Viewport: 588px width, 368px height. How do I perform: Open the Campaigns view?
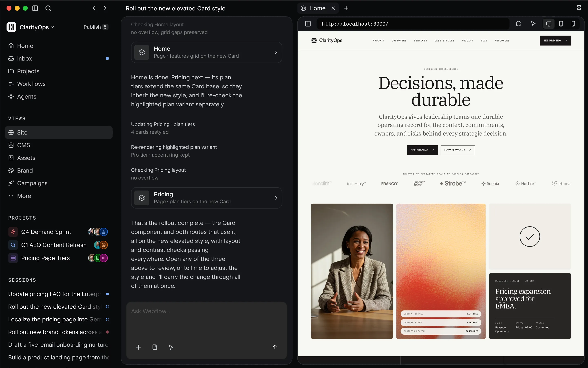(59, 183)
